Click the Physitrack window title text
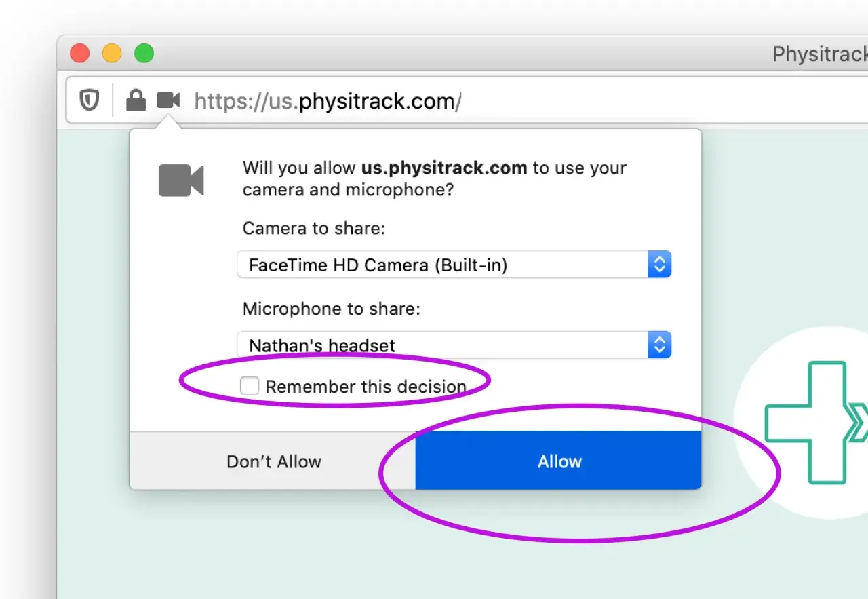Image resolution: width=868 pixels, height=599 pixels. (820, 54)
